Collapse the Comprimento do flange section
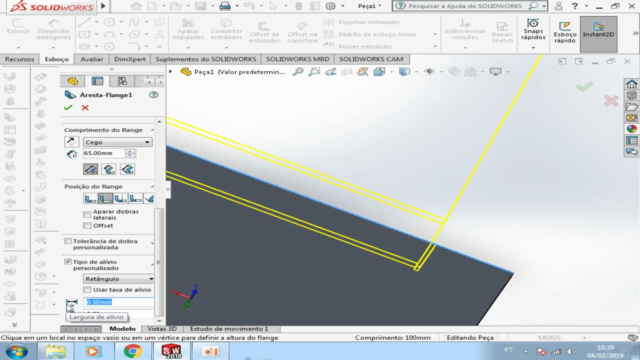The width and height of the screenshot is (640, 360). tap(152, 130)
